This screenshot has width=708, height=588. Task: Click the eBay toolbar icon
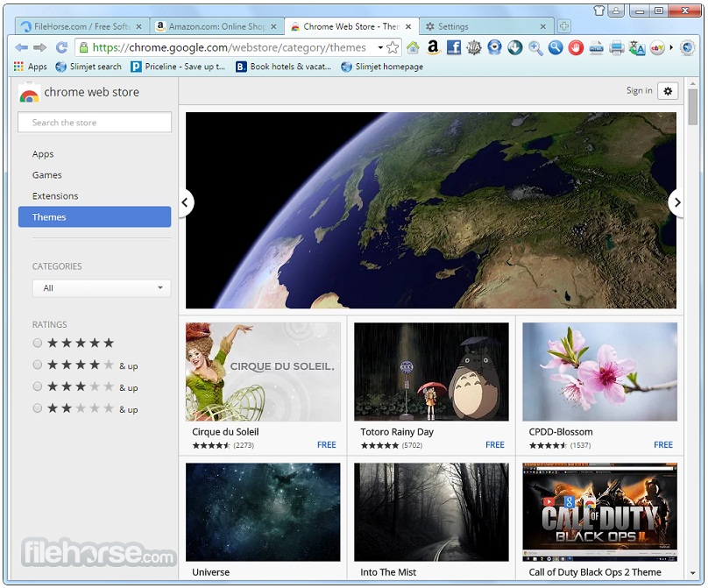coord(655,48)
